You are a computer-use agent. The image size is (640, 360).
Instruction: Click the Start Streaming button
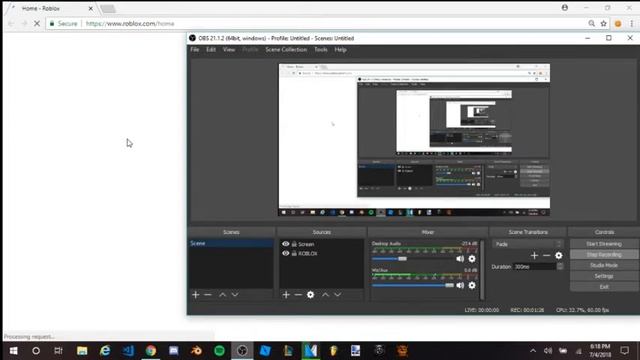pyautogui.click(x=604, y=244)
